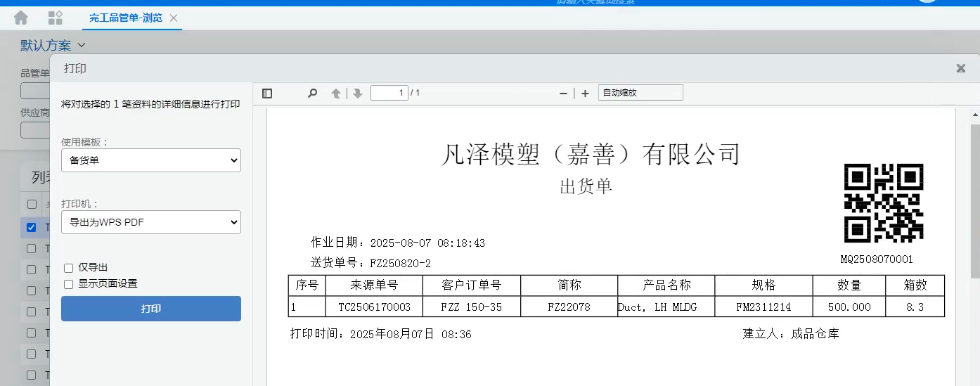Screen dimensions: 980x386
Task: Zoom in with the plus icon
Action: [x=585, y=94]
